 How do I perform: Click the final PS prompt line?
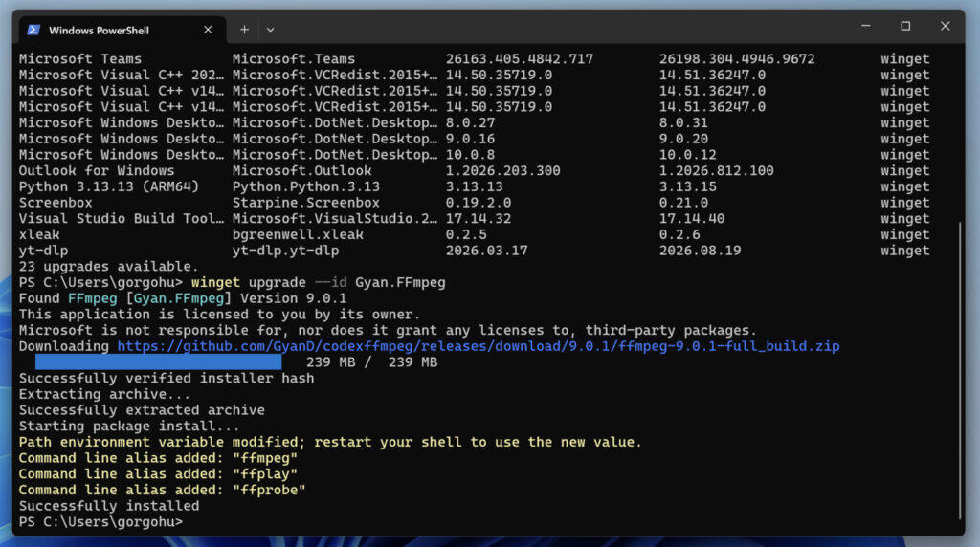[x=100, y=521]
